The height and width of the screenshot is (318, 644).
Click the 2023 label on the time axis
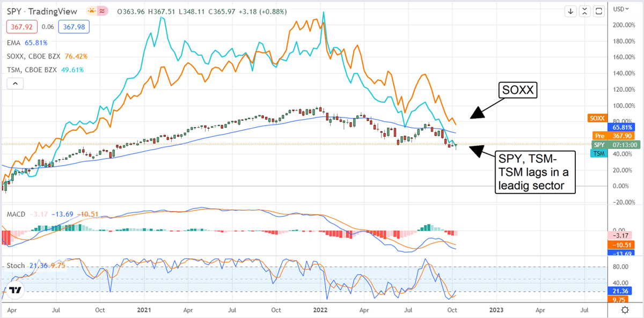tap(496, 310)
